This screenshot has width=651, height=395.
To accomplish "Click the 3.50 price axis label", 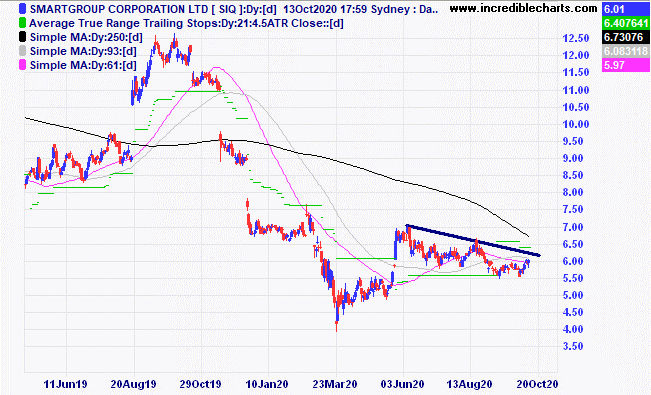I will (573, 346).
